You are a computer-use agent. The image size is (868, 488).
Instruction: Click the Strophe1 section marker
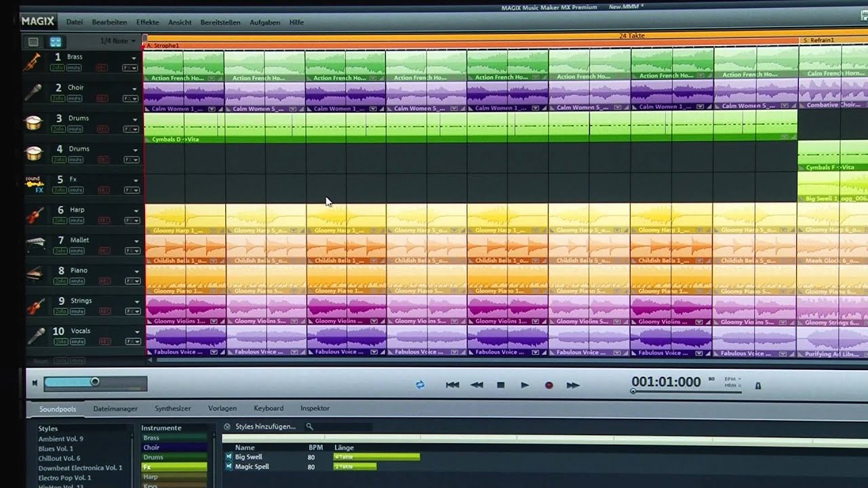163,45
